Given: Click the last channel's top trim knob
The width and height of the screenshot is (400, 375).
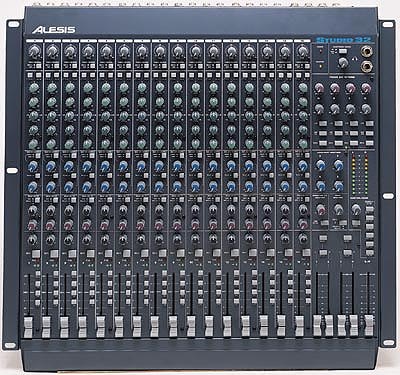Looking at the screenshot, I should point(303,51).
